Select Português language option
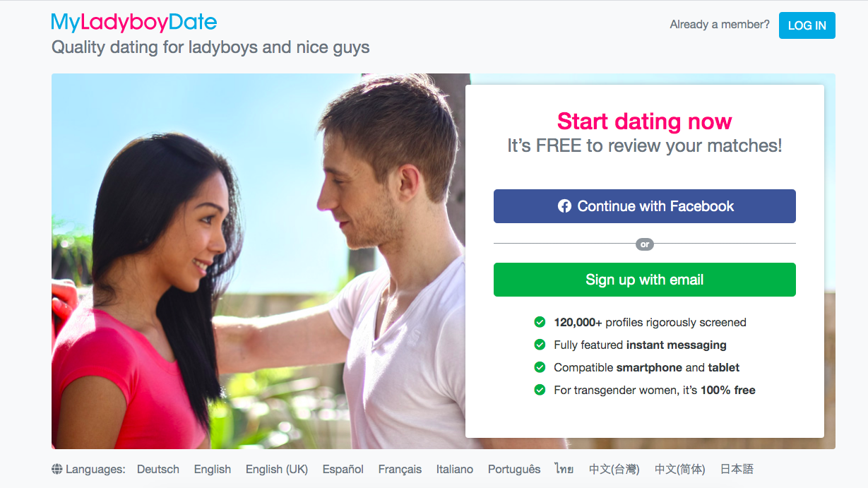The height and width of the screenshot is (488, 868). [x=514, y=469]
